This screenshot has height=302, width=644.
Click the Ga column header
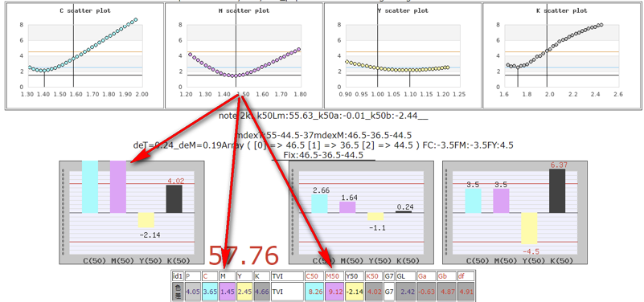(426, 276)
